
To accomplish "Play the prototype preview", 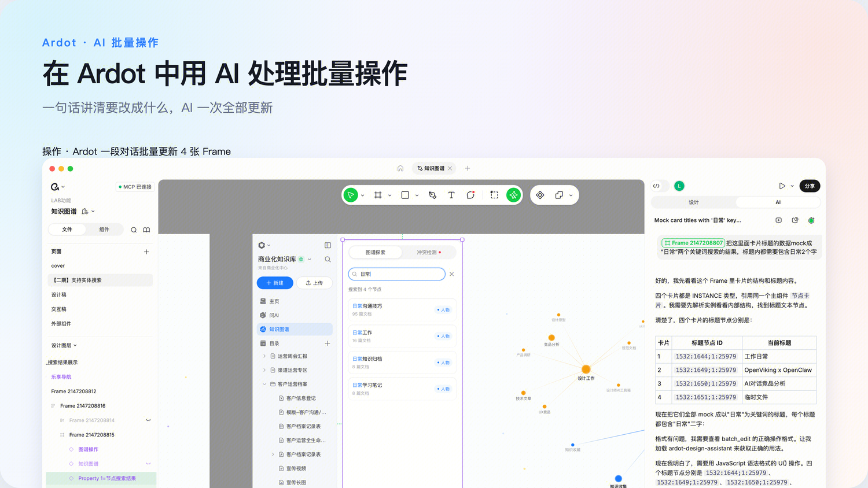I will pyautogui.click(x=782, y=186).
